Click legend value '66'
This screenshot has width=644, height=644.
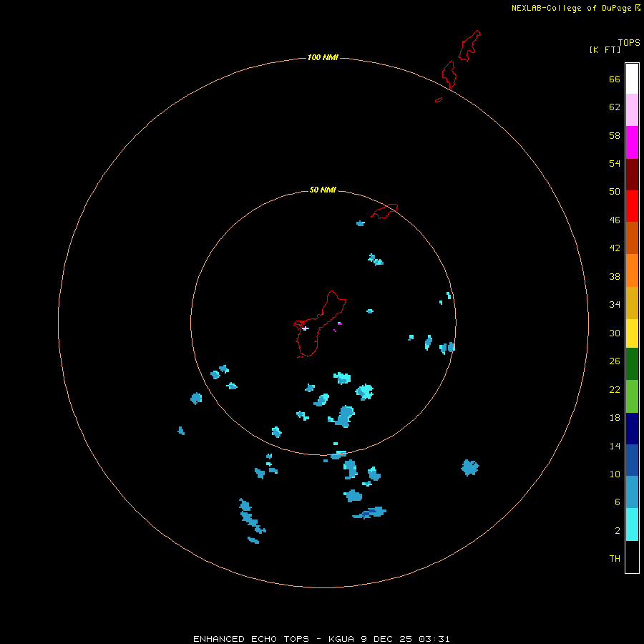click(615, 79)
